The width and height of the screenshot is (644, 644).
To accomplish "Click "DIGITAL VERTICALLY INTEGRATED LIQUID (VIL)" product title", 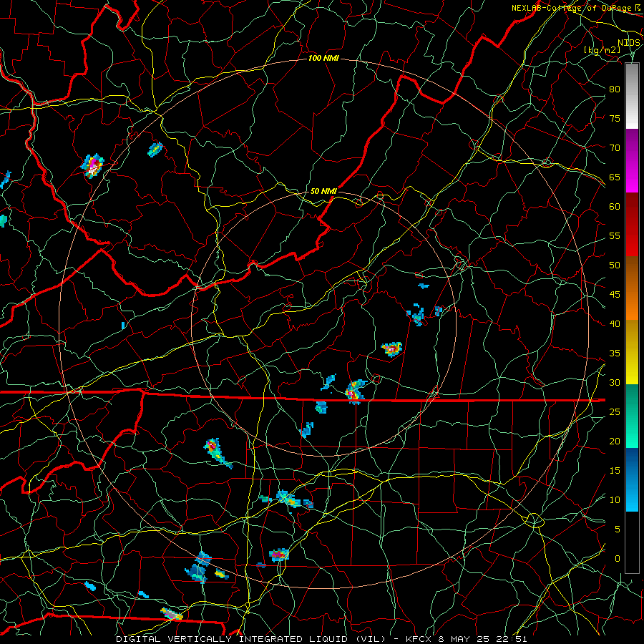I will coord(251,639).
